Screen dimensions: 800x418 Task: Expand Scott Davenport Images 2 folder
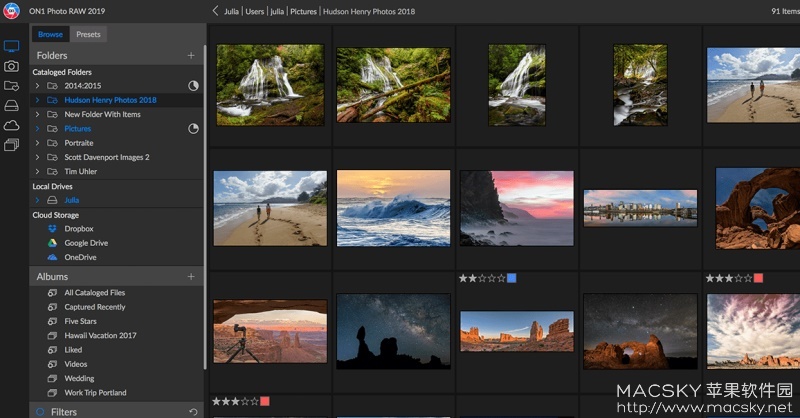pos(37,157)
